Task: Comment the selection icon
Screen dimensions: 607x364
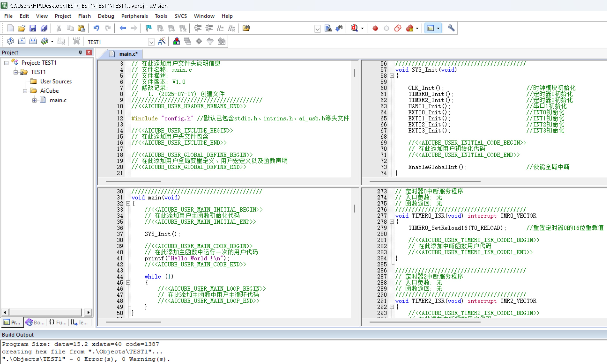Action: tap(220, 28)
